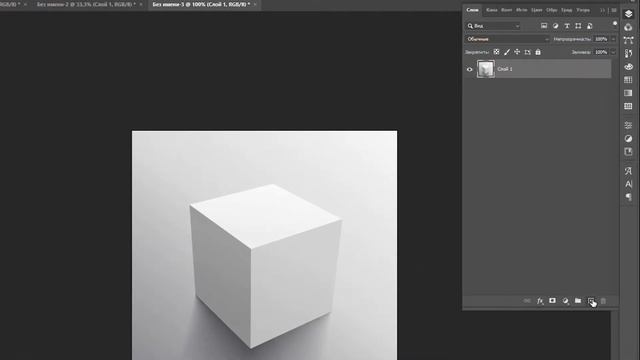
Task: Open the opacity slider arrow
Action: click(x=613, y=39)
